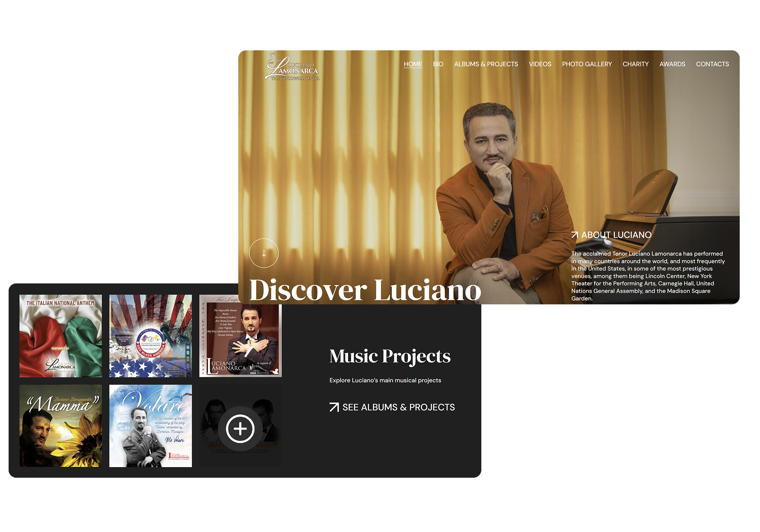This screenshot has height=532, width=760.
Task: Click the arrow icon beside See Albums & Projects
Action: click(334, 407)
